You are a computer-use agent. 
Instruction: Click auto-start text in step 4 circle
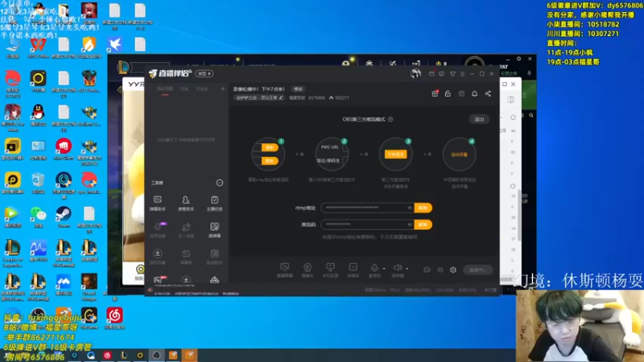[x=459, y=154]
